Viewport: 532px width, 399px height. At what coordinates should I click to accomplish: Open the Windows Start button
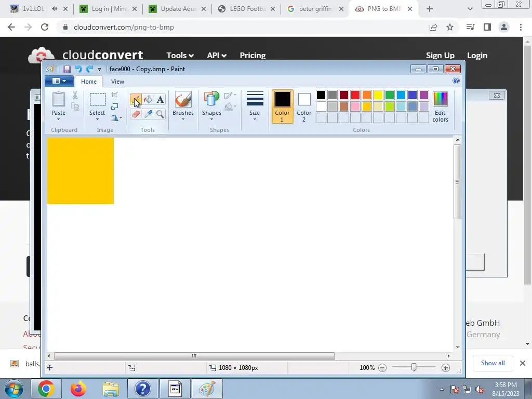point(14,389)
